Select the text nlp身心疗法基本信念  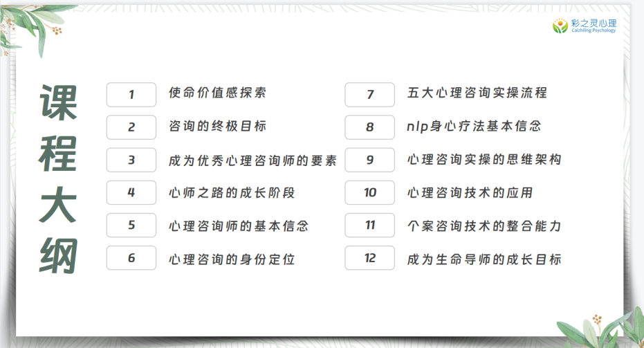point(474,126)
